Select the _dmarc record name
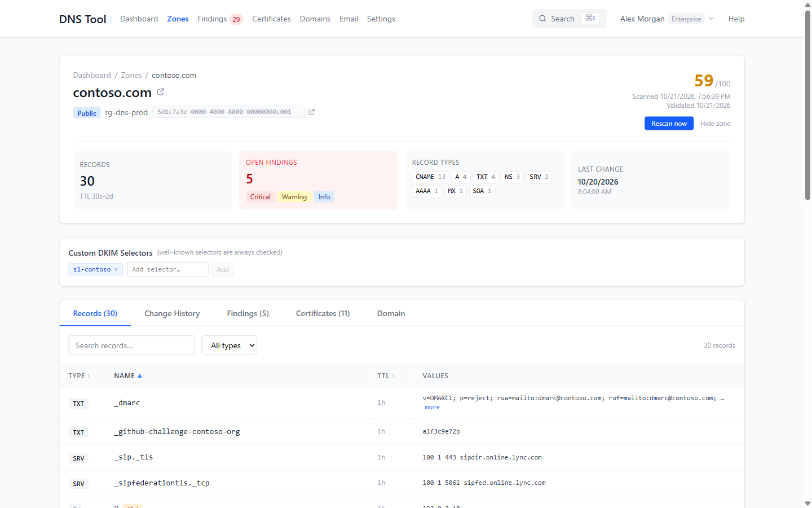The width and height of the screenshot is (812, 508). [x=127, y=403]
